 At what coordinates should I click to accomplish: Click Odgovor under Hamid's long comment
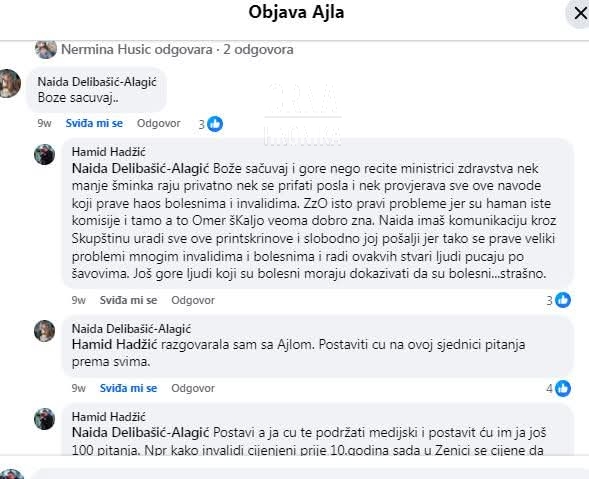pos(193,300)
